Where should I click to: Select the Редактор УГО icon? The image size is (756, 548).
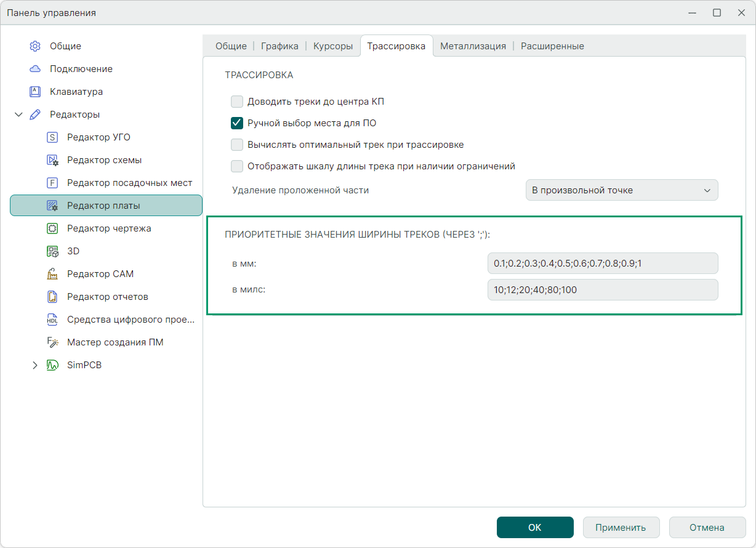click(52, 137)
